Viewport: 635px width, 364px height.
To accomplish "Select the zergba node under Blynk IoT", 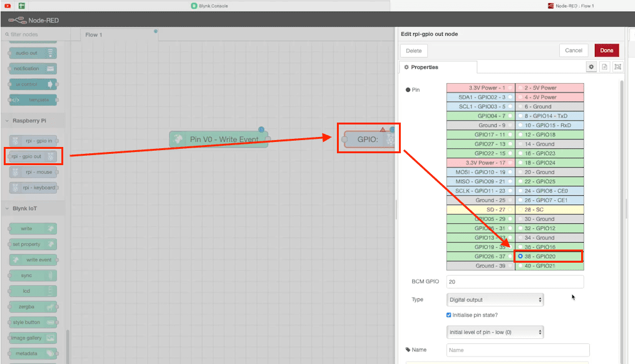I will click(31, 306).
